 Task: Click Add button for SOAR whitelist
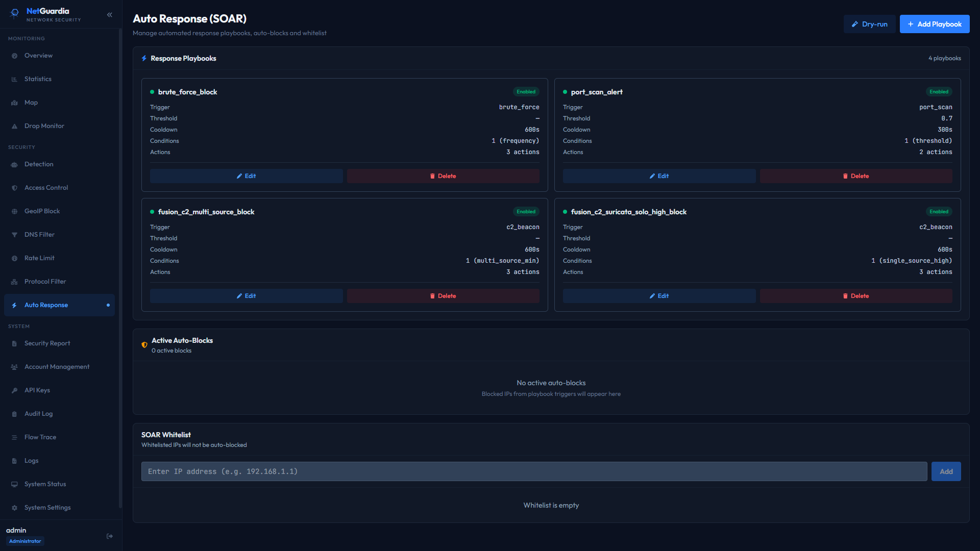[946, 471]
